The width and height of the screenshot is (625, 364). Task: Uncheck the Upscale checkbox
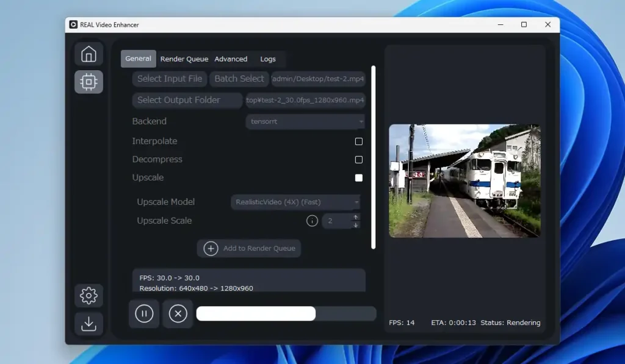[359, 178]
